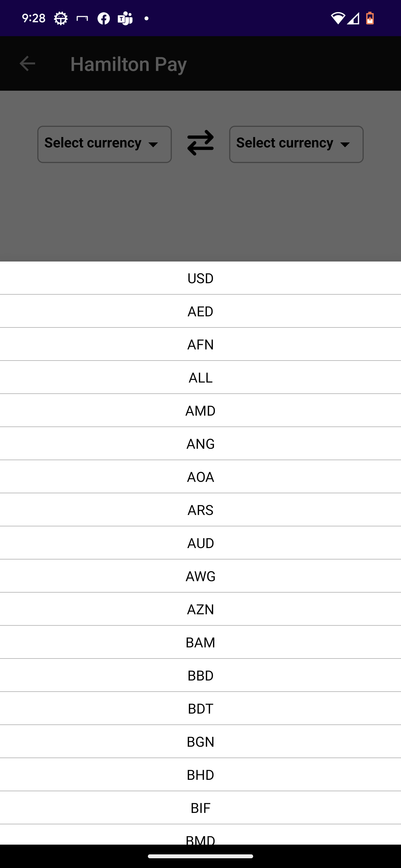This screenshot has height=868, width=401.
Task: Tap the battery status icon
Action: (x=370, y=19)
